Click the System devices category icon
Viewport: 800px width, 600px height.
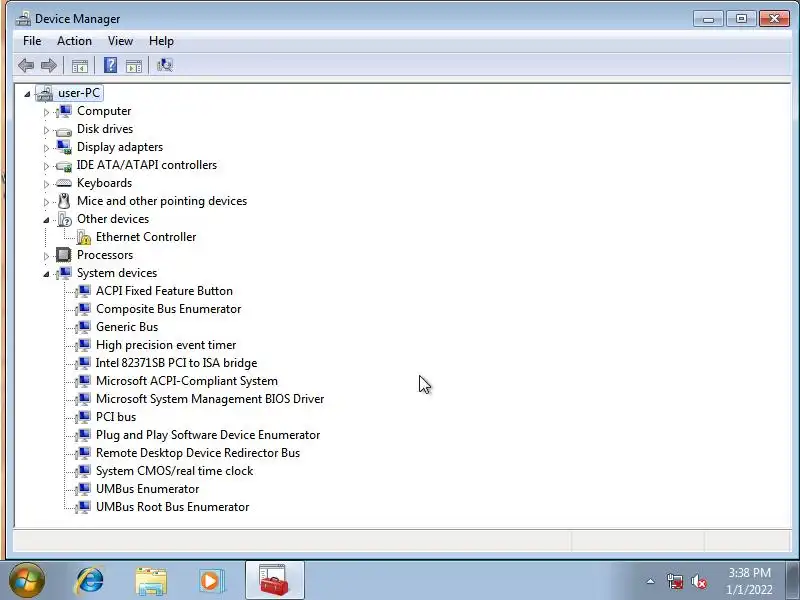tap(64, 273)
